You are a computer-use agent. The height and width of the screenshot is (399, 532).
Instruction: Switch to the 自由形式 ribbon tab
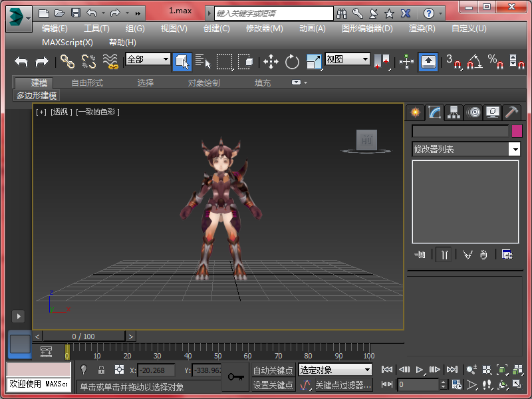click(x=87, y=82)
